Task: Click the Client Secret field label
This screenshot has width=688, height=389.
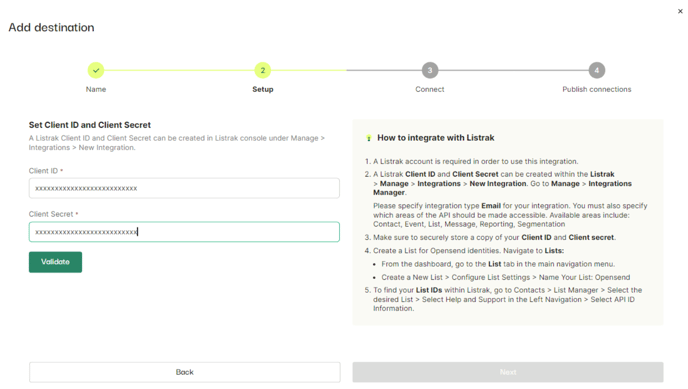Action: tap(51, 214)
